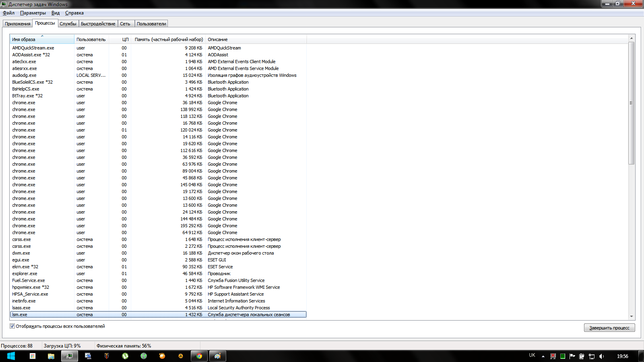
Task: Show hidden tray icons arrow
Action: (543, 356)
